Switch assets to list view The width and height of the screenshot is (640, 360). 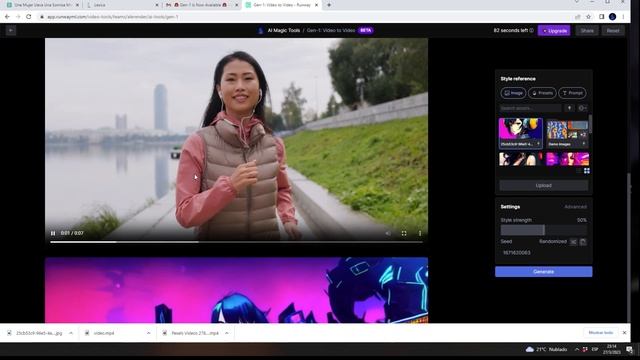[x=578, y=171]
